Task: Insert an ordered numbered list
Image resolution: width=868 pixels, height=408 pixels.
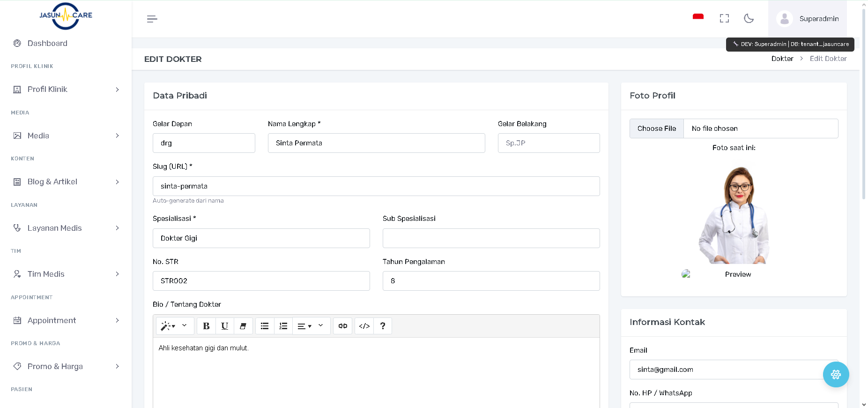Action: click(283, 326)
